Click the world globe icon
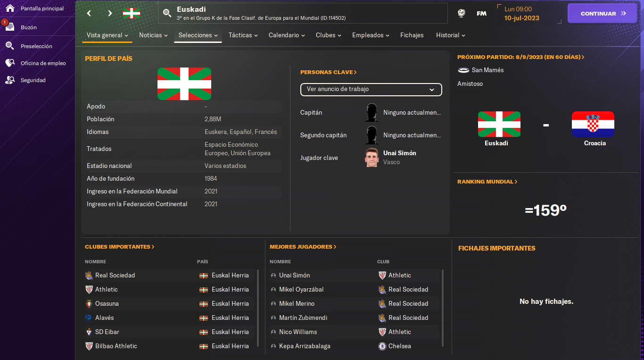The width and height of the screenshot is (644, 360). (x=461, y=13)
